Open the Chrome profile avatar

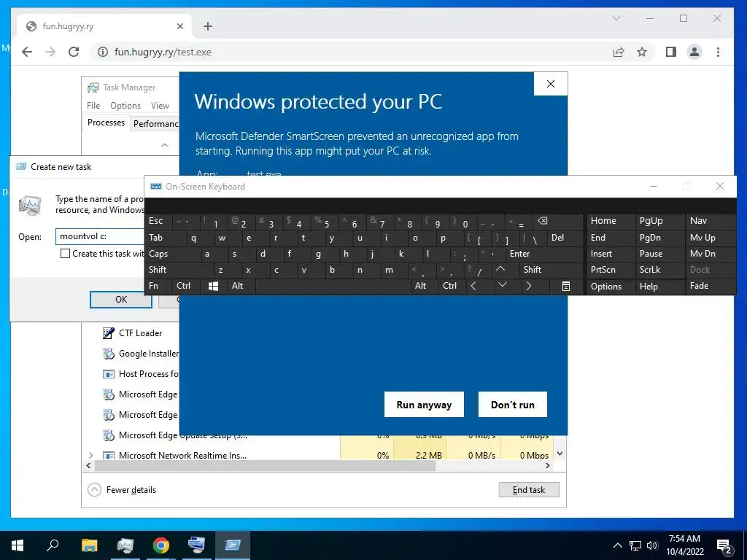point(694,52)
